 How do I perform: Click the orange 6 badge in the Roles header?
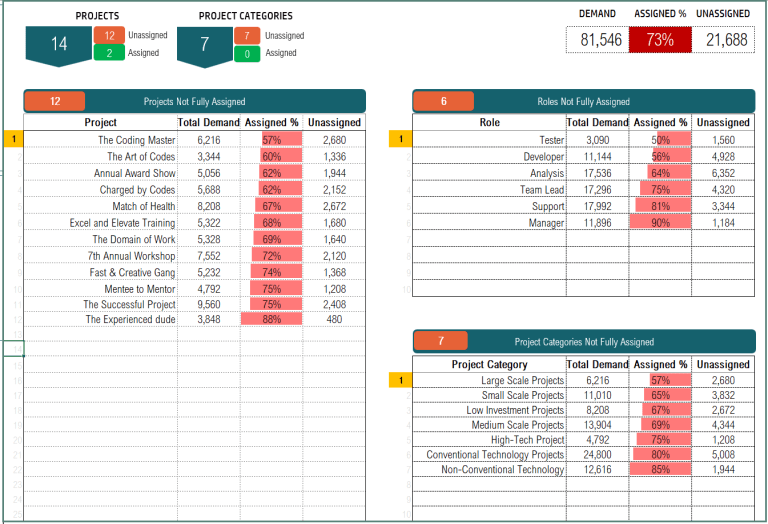click(443, 101)
